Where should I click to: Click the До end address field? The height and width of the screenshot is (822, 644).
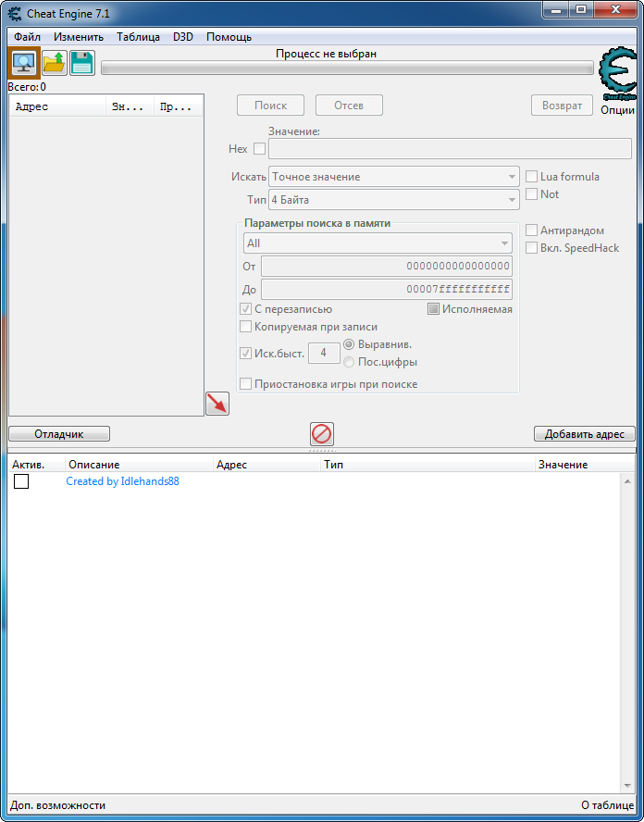387,289
